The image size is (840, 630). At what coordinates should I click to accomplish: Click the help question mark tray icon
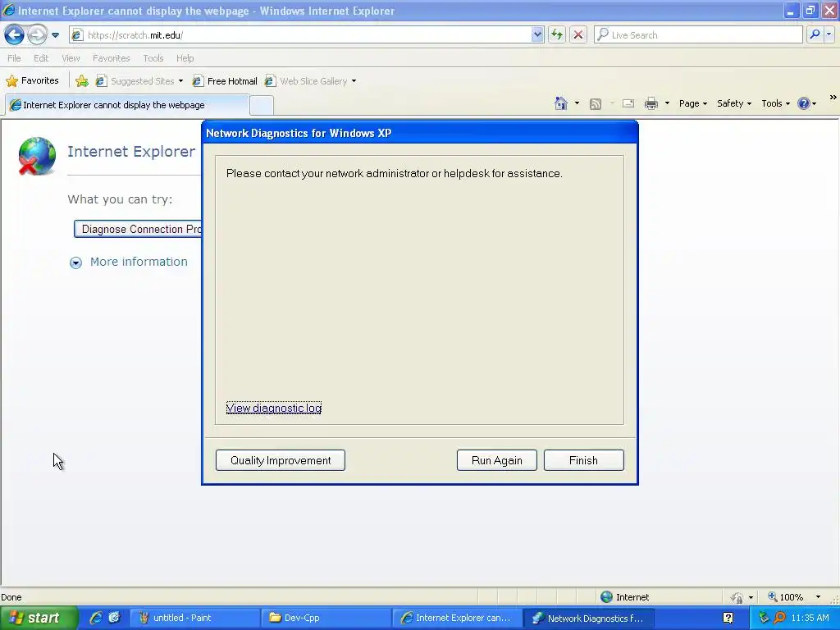pos(728,619)
